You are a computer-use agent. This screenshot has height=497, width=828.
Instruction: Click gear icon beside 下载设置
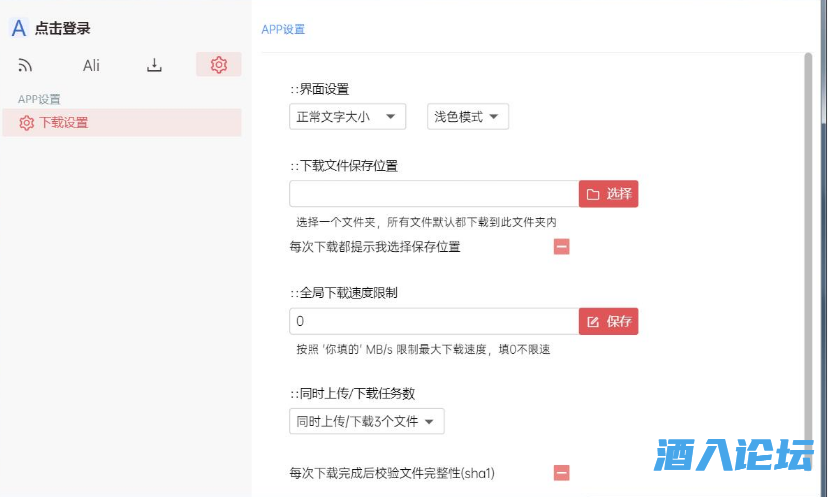pyautogui.click(x=27, y=123)
